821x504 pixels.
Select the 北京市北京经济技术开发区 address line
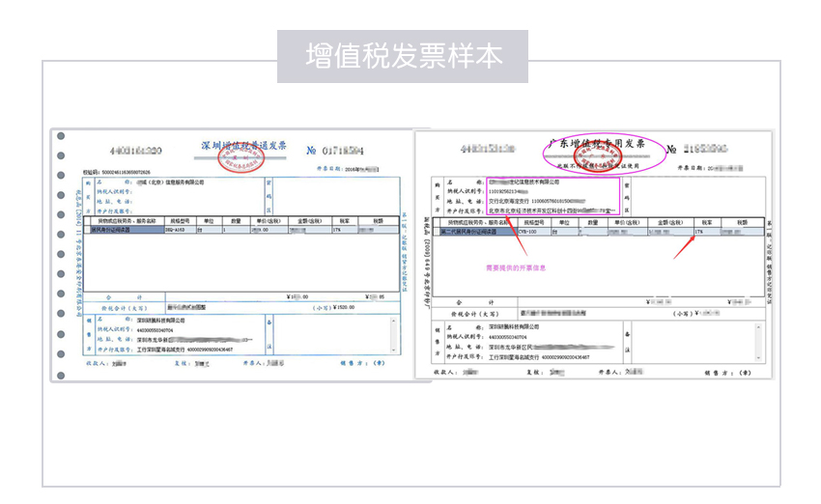click(x=552, y=210)
